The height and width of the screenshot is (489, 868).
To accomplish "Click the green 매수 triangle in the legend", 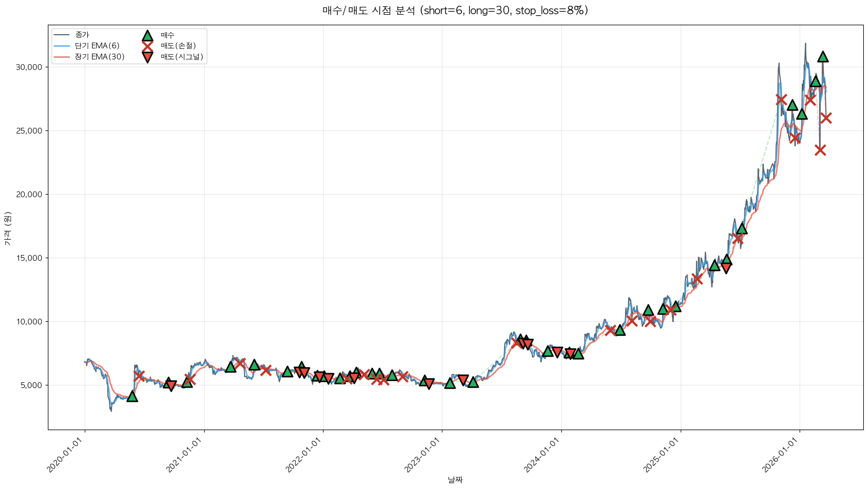I will [147, 35].
